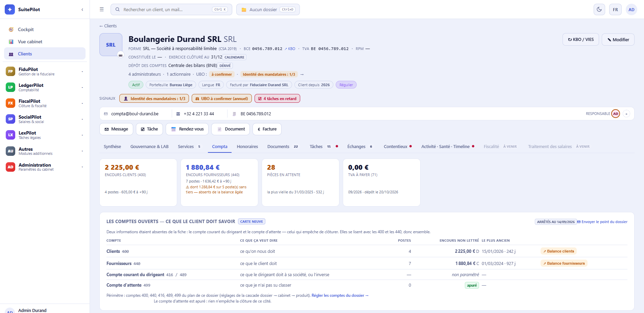Switch language with the FR button

615,9
